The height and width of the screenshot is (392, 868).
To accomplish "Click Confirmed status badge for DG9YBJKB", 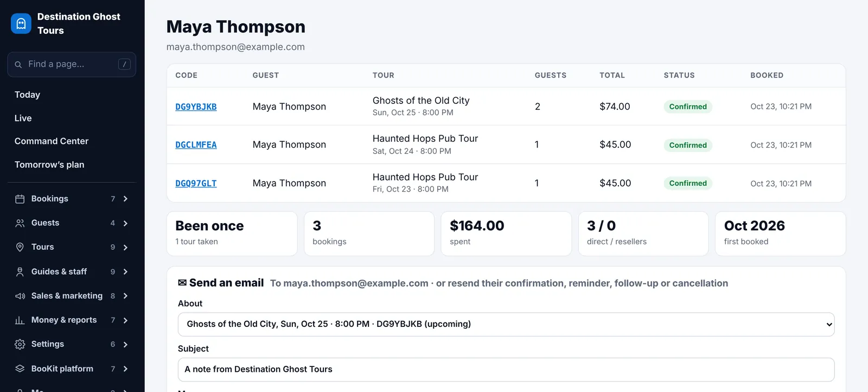I will click(x=688, y=107).
